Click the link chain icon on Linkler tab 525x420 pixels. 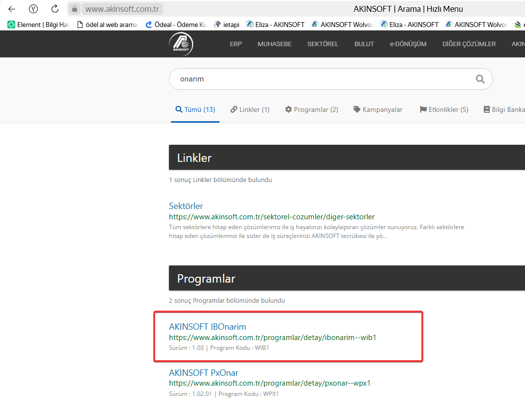(x=234, y=109)
